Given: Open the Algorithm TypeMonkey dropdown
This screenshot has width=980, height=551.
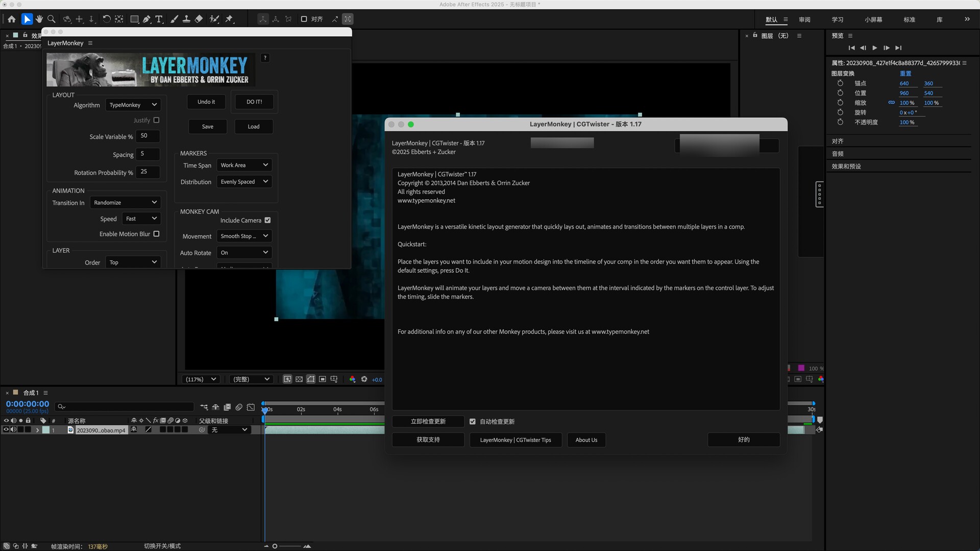Looking at the screenshot, I should click(x=133, y=105).
